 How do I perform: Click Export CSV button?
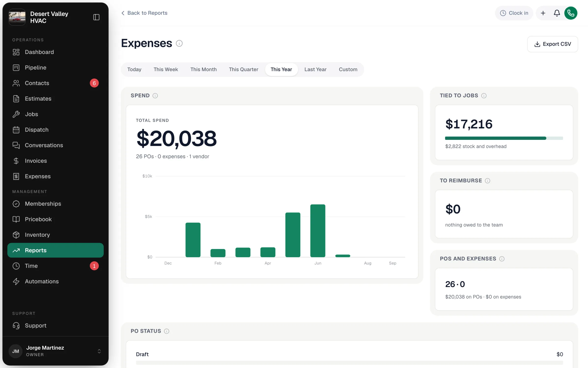point(552,44)
